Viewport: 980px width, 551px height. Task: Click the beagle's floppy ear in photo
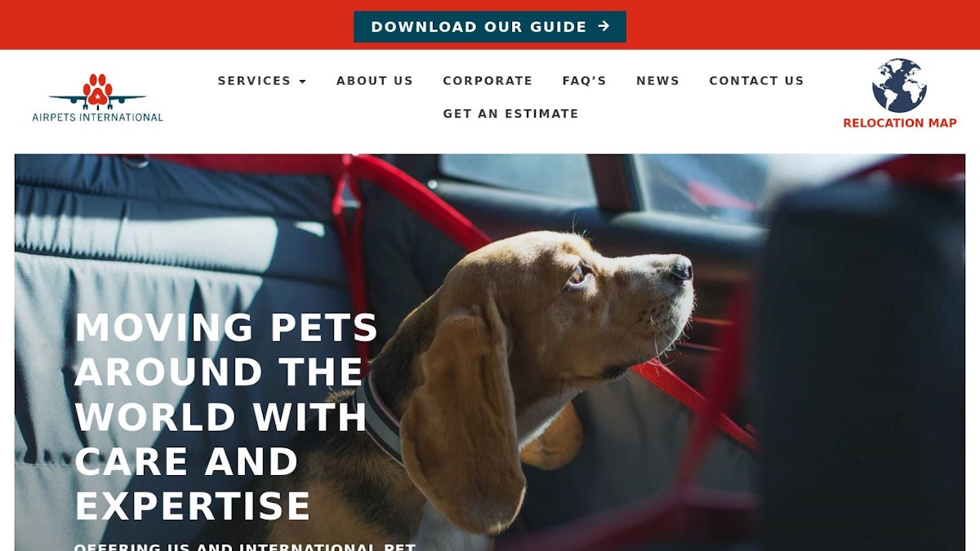pyautogui.click(x=461, y=416)
